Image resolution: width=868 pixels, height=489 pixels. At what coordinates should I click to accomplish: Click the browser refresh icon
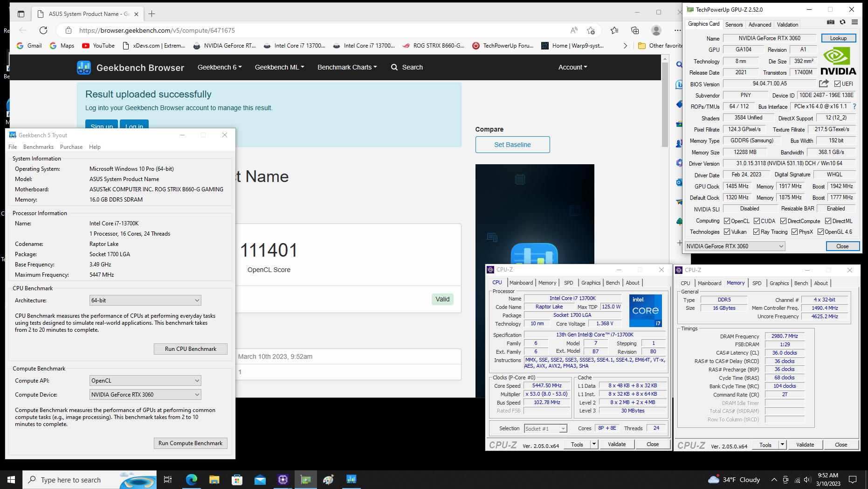click(x=43, y=30)
